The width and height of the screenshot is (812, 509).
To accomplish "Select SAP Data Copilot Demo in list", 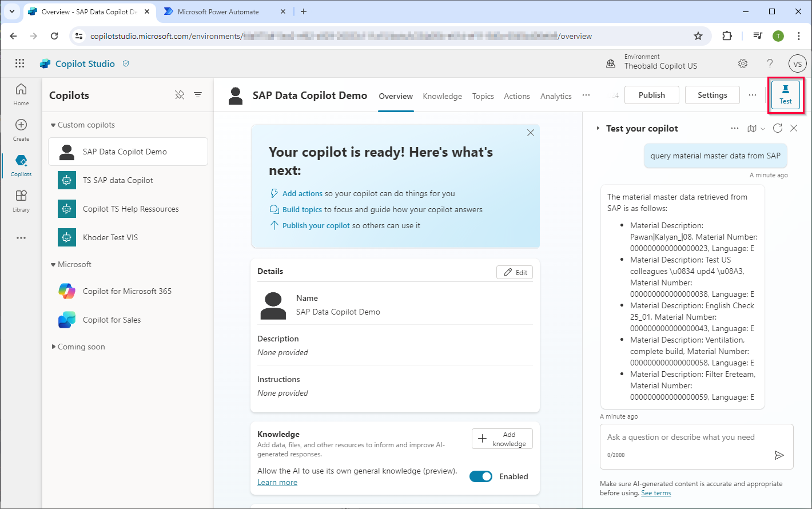I will coord(128,152).
